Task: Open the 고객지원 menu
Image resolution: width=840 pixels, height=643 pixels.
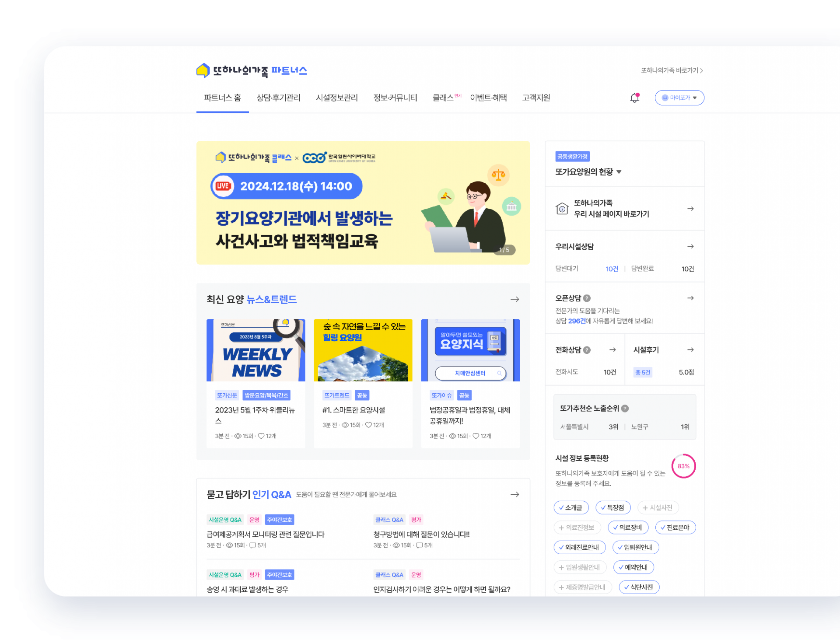Action: (x=536, y=98)
